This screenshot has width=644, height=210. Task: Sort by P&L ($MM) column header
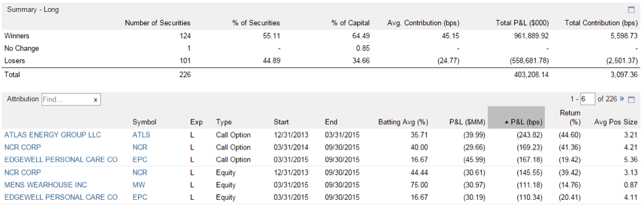(468, 122)
